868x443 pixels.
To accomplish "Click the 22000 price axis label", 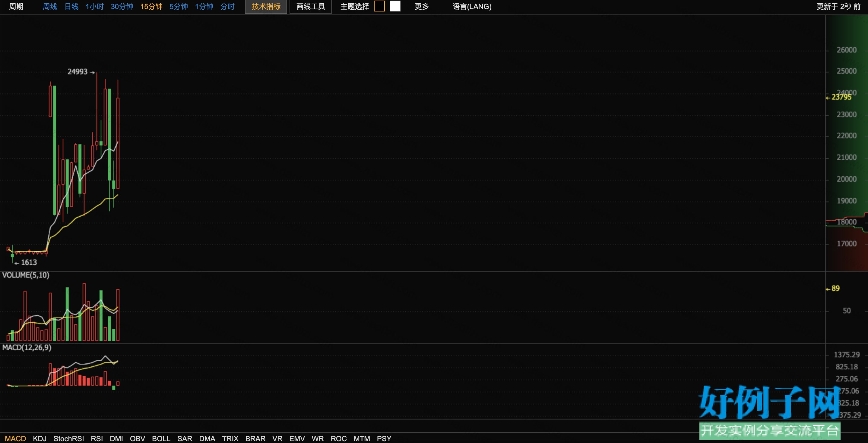I will tap(846, 135).
